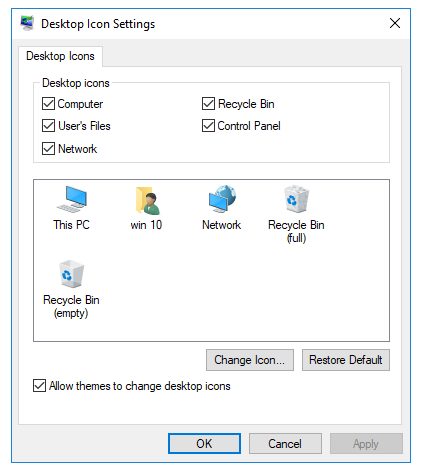The width and height of the screenshot is (447, 476).
Task: Select the This PC icon
Action: (x=71, y=208)
